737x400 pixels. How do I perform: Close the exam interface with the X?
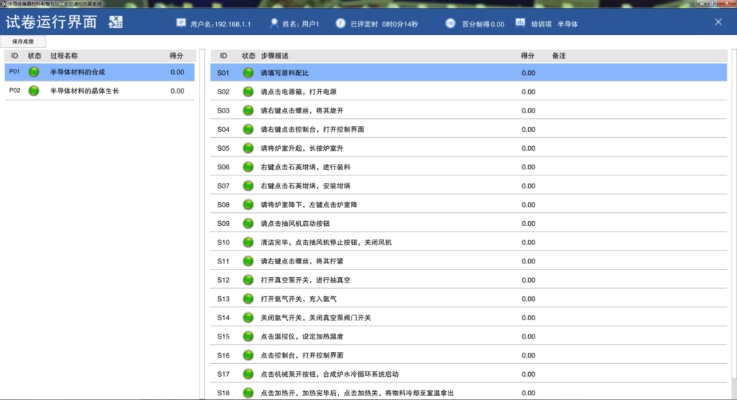[717, 21]
